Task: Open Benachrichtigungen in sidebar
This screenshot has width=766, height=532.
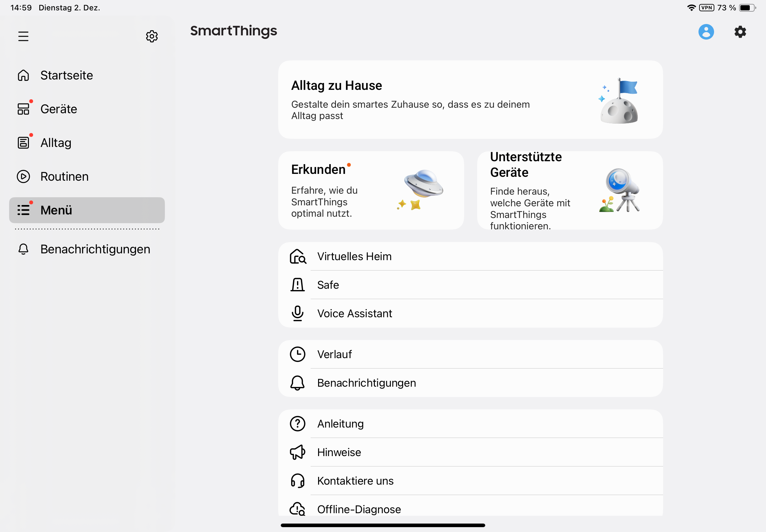Action: (x=95, y=249)
